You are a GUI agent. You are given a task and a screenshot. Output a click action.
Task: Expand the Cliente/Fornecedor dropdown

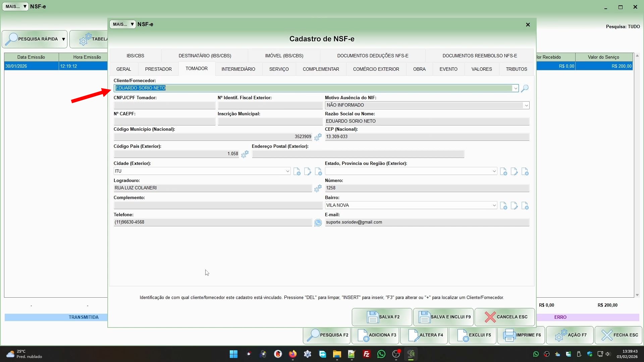click(515, 88)
